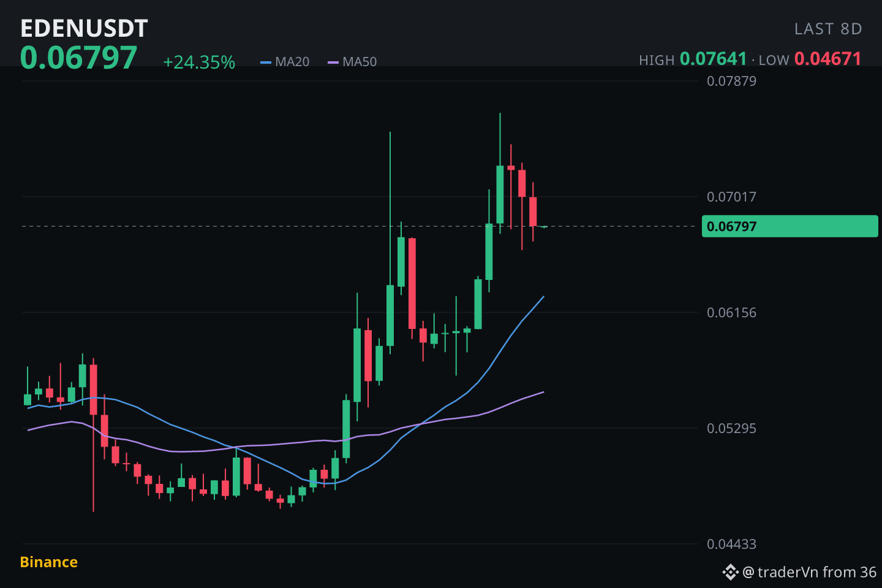Click the +24.35% change percentage
Screen dimensions: 882x588
click(199, 62)
